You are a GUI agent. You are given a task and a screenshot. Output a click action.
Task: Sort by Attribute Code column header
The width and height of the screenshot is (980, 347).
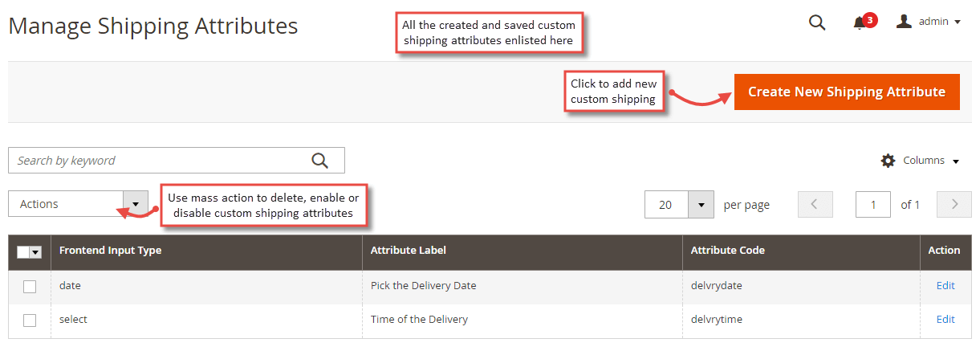point(728,251)
